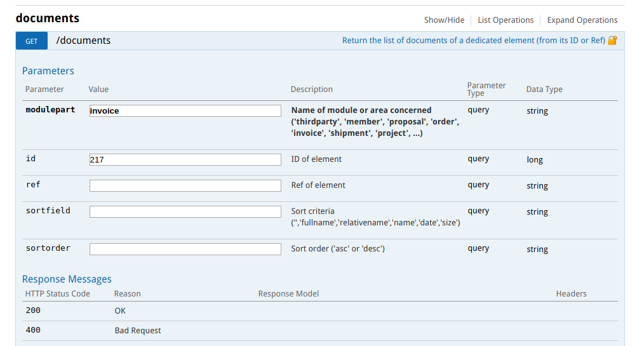644x346 pixels.
Task: Click the 'Name of module or area concerned' description
Action: tap(375, 121)
